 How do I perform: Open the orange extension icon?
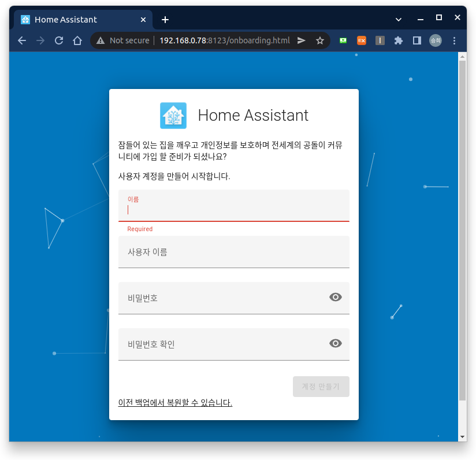coord(362,40)
